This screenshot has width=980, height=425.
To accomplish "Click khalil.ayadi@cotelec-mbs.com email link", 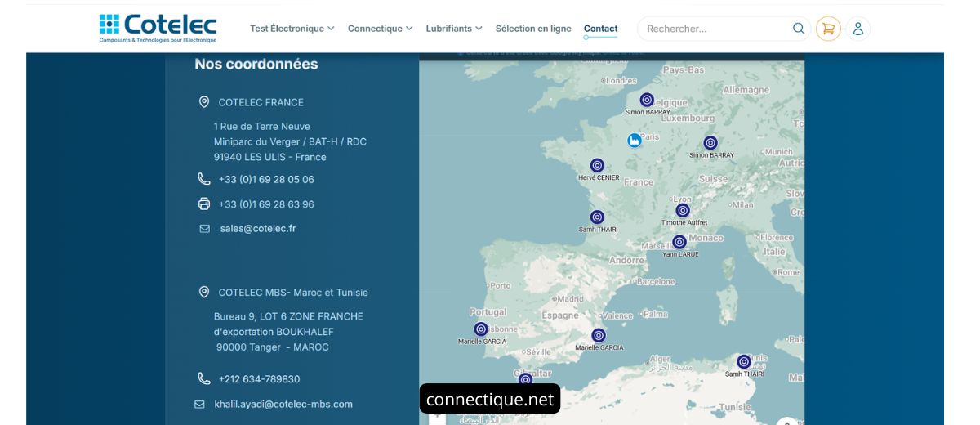I will coord(283,404).
